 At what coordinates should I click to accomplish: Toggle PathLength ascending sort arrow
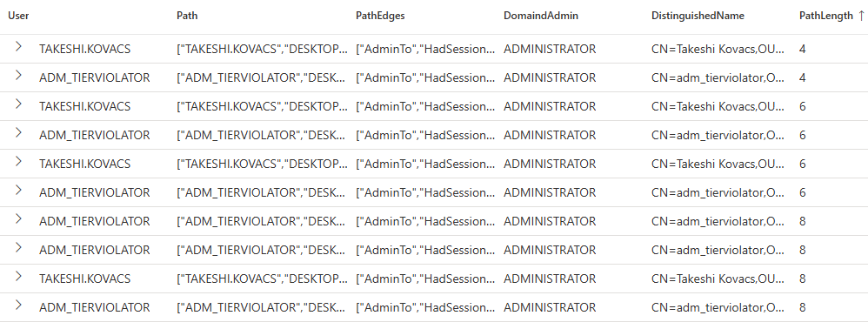pyautogui.click(x=861, y=16)
